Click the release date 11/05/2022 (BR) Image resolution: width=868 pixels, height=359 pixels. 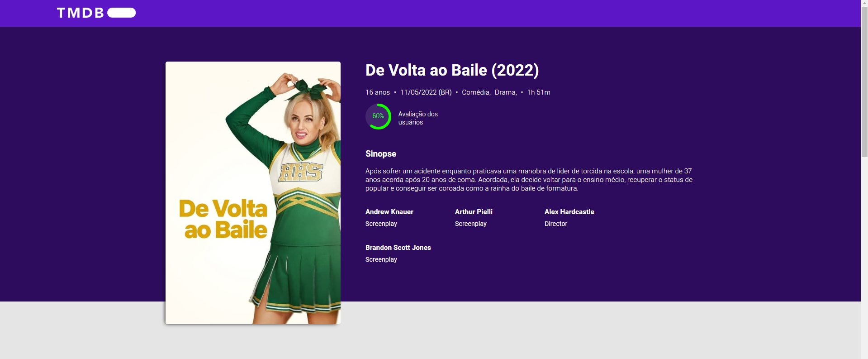[x=426, y=92]
